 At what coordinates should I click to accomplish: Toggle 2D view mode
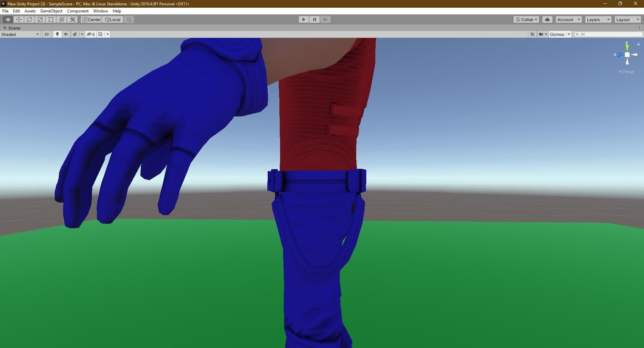point(47,34)
